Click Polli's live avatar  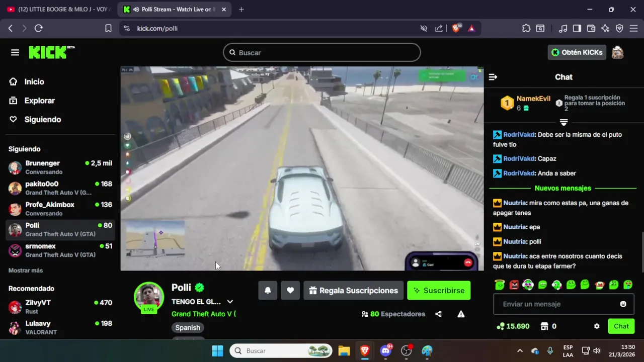click(x=149, y=297)
